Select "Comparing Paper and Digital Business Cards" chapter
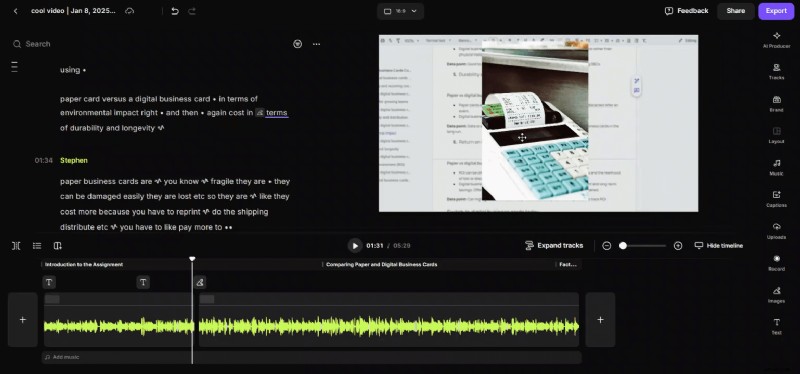 381,264
